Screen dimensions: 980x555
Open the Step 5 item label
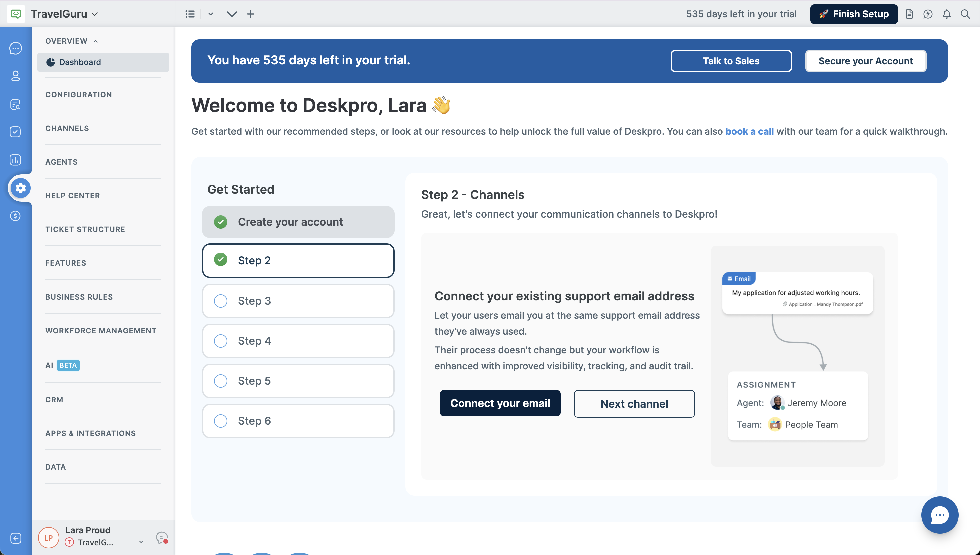tap(254, 381)
